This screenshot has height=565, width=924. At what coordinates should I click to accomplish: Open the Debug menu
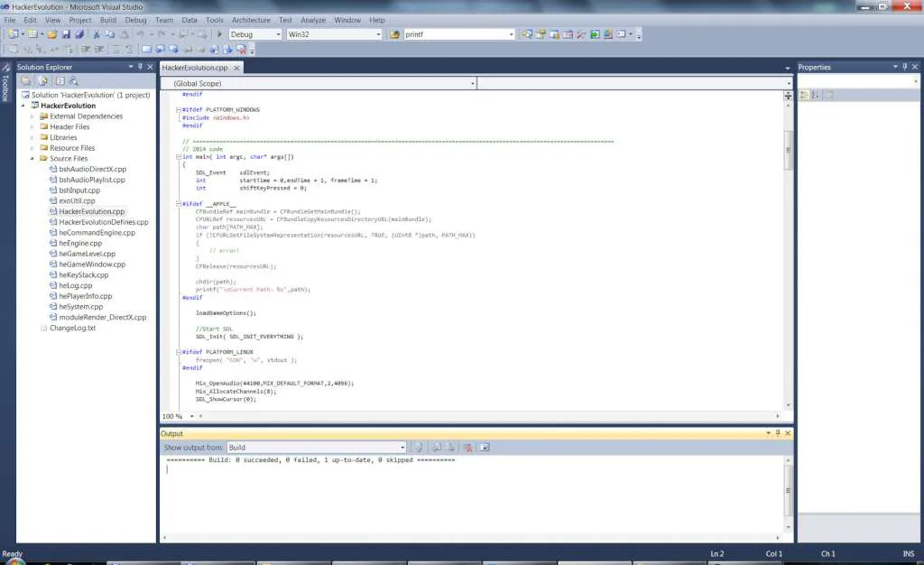point(135,20)
